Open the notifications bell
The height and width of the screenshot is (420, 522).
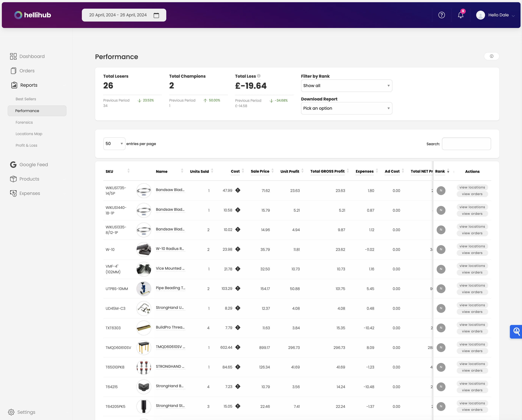pyautogui.click(x=461, y=15)
